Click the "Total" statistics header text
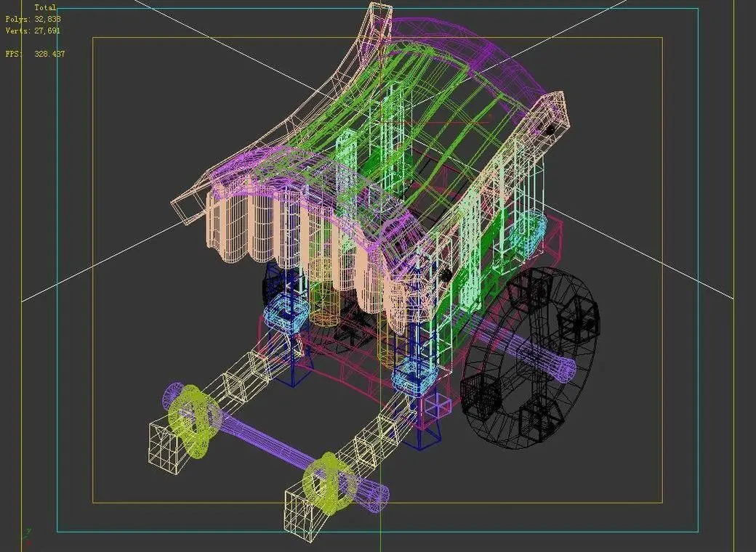 tap(45, 8)
